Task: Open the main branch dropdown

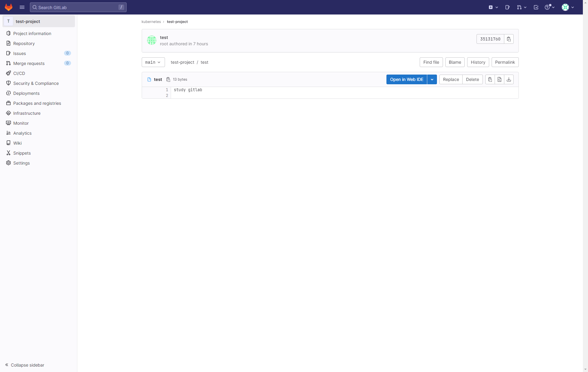Action: coord(153,62)
